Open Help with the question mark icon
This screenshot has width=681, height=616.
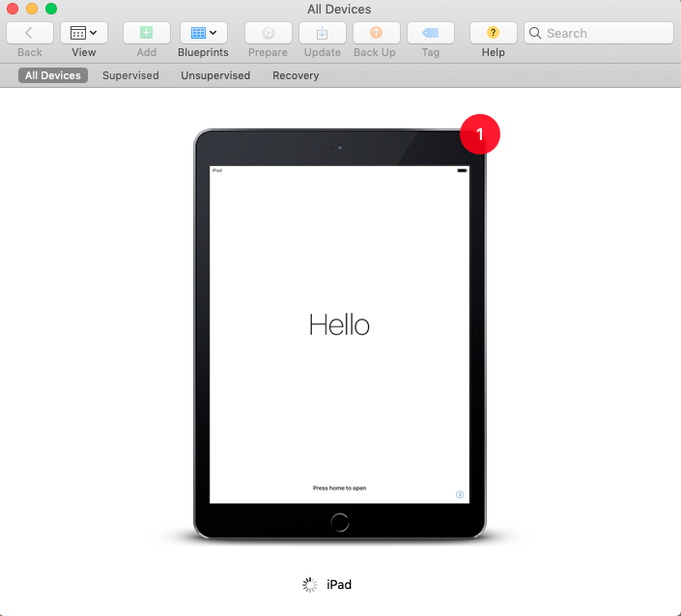493,33
